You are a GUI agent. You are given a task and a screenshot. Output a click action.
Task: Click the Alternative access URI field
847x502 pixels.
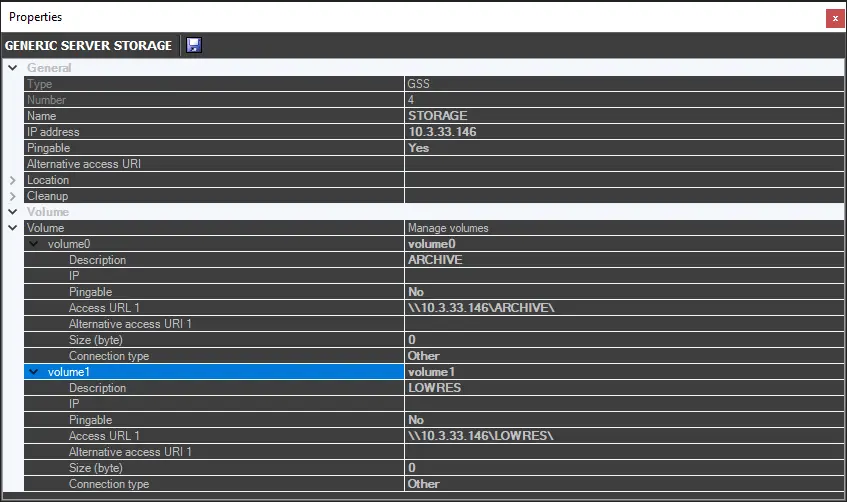[620, 164]
